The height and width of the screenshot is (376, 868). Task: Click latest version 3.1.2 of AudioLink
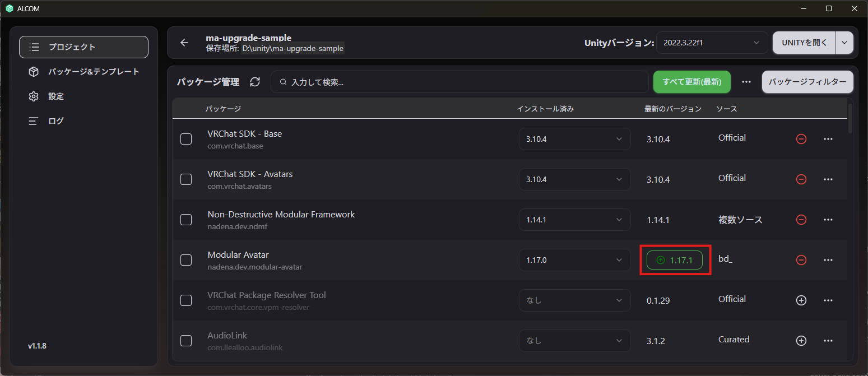point(656,341)
